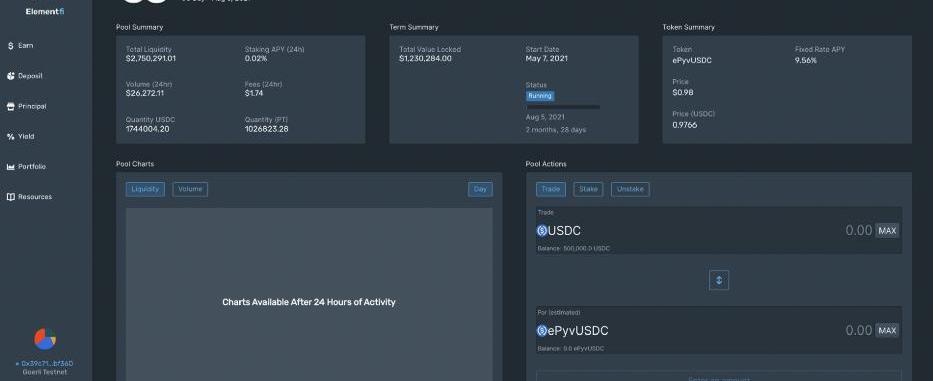Open the Earn dollar icon

point(11,46)
